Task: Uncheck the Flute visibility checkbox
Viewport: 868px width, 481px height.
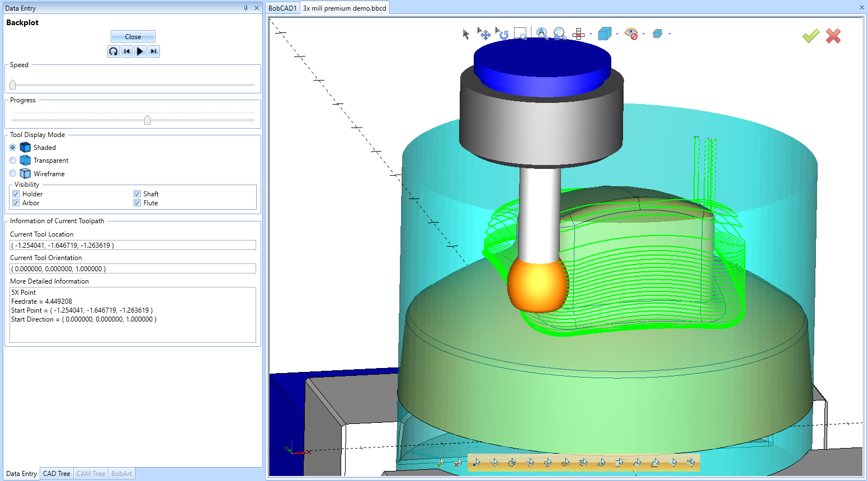Action: click(x=138, y=202)
